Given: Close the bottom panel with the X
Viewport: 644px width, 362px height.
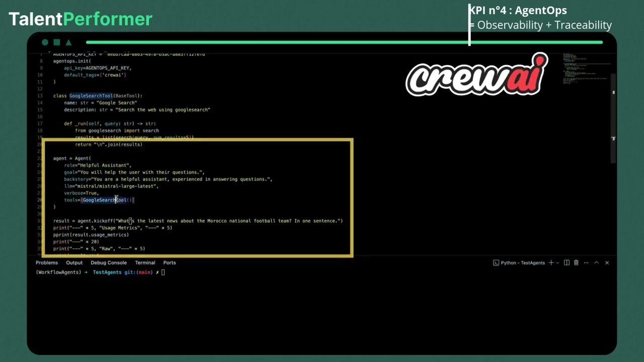Looking at the screenshot, I should pyautogui.click(x=607, y=262).
